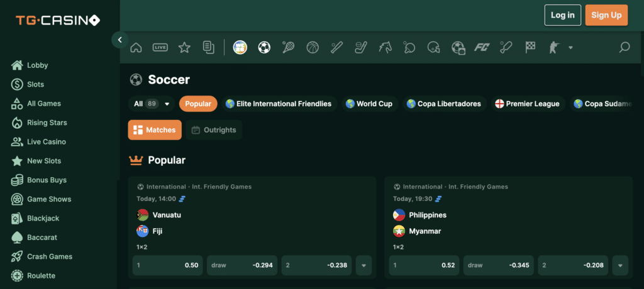Filter by Copa Libertadores chip
644x289 pixels.
tap(445, 104)
